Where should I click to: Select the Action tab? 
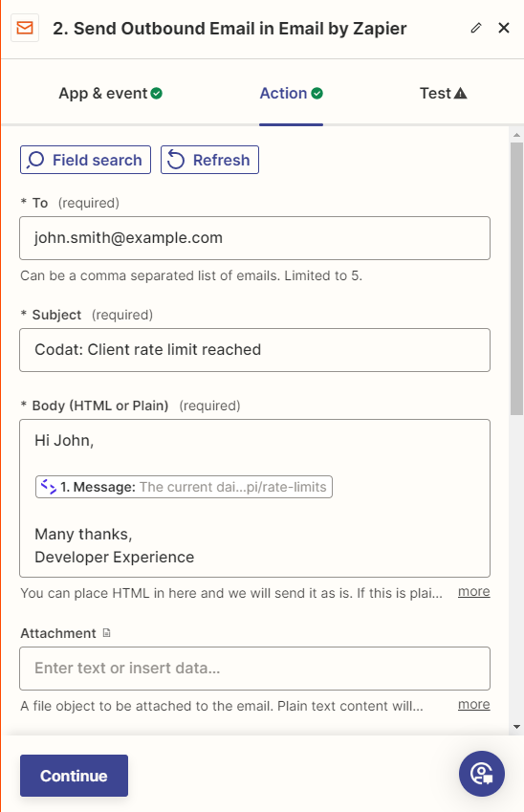click(291, 93)
